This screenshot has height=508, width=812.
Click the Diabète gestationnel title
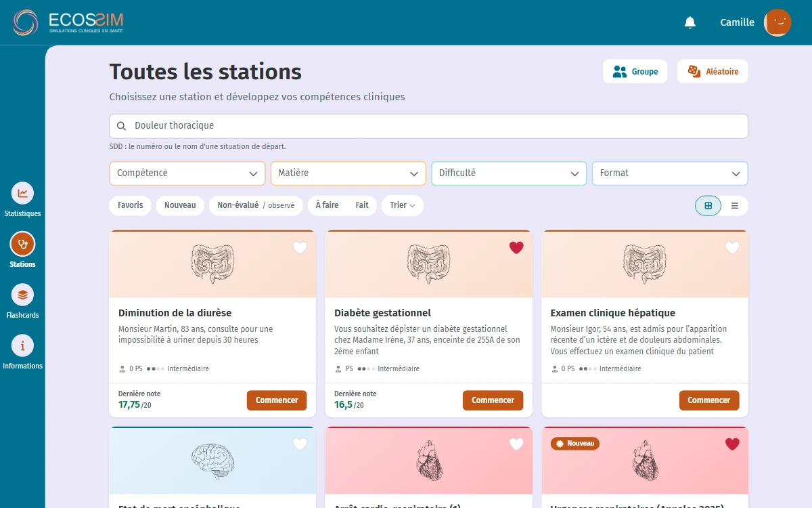click(382, 313)
